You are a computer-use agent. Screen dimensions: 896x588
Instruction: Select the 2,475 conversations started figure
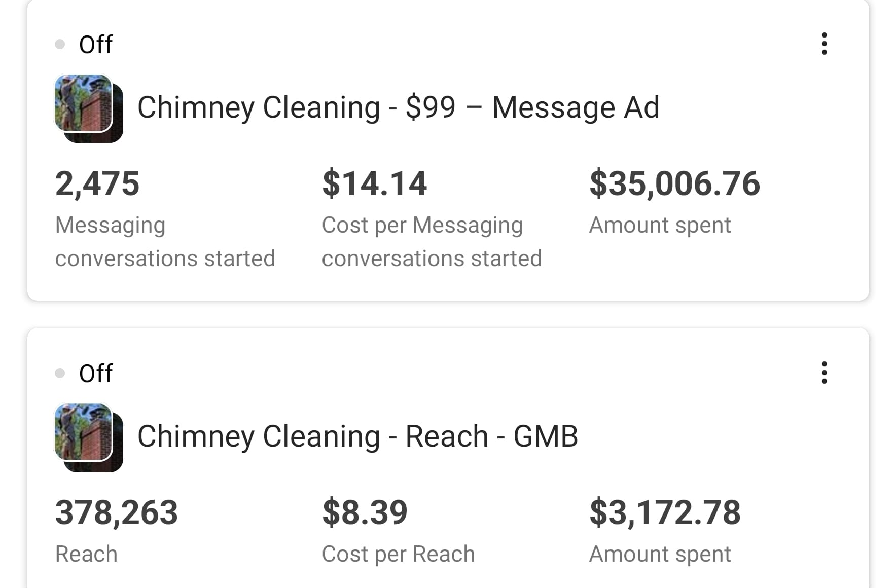(97, 183)
